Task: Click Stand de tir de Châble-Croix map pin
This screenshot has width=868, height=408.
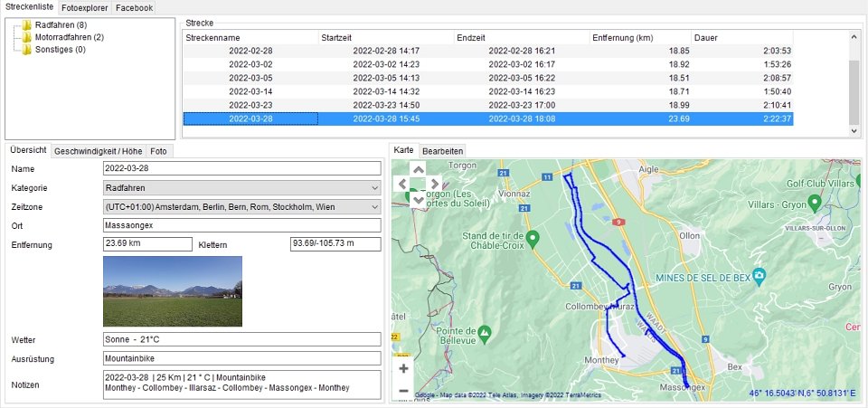Action: [533, 239]
